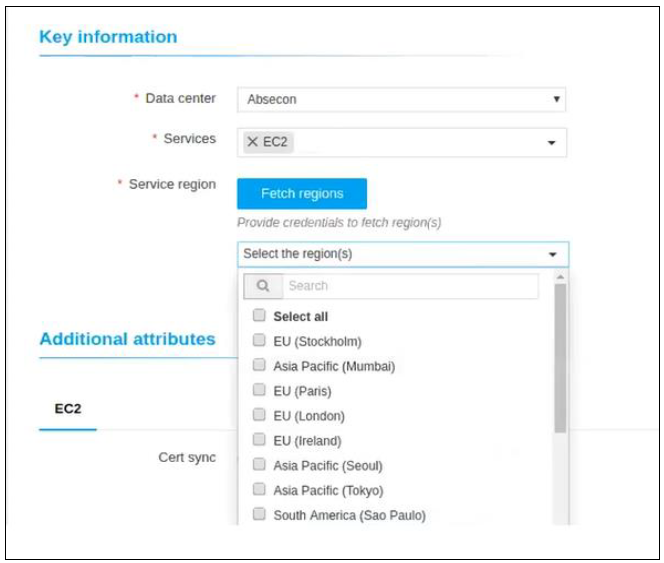Click the Absecon data center field
The height and width of the screenshot is (563, 664).
401,100
